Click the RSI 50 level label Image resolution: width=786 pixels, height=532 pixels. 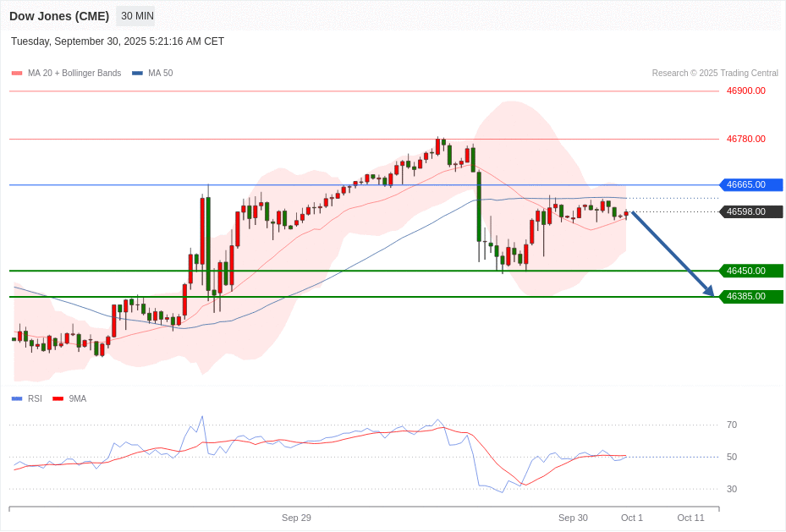pyautogui.click(x=732, y=457)
